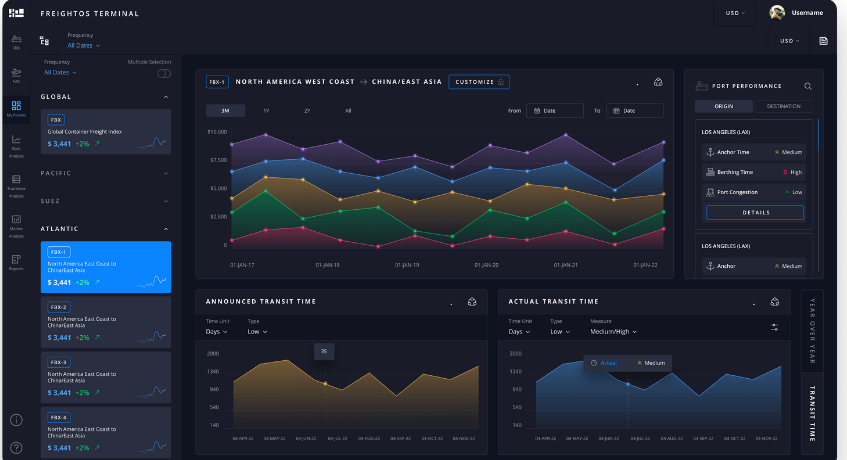Click the FBX ship icon in sidebar
The height and width of the screenshot is (460, 847).
[x=16, y=41]
